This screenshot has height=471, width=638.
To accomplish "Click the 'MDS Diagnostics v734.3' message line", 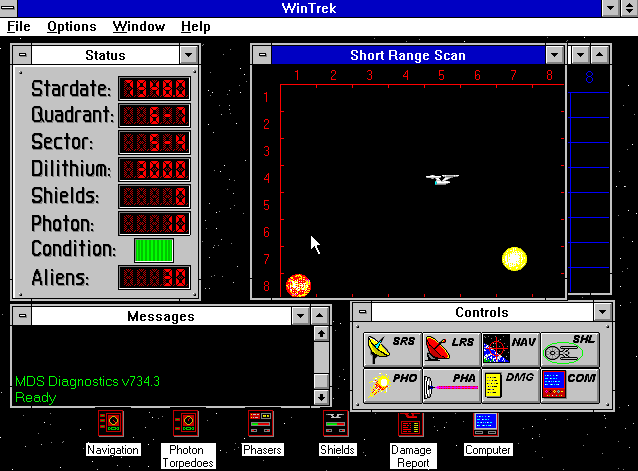I will (x=87, y=382).
